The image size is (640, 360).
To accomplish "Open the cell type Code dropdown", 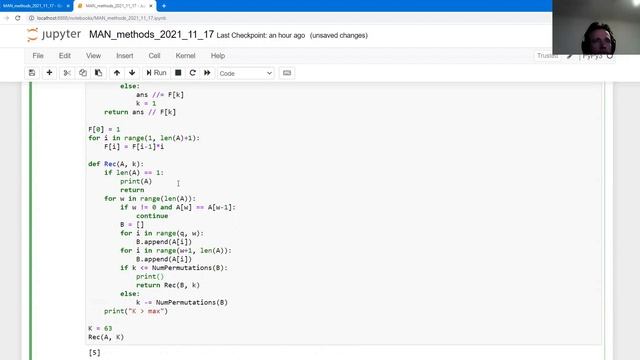I will pyautogui.click(x=246, y=73).
